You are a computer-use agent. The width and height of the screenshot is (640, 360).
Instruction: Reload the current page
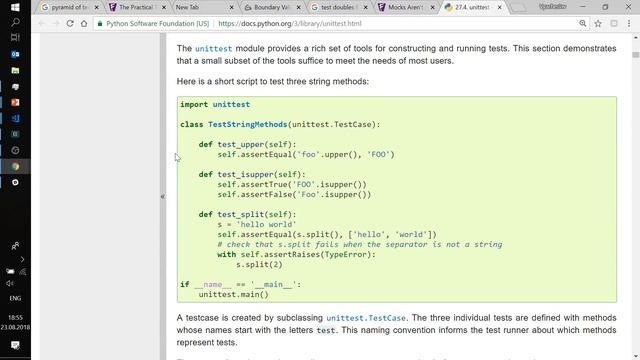click(70, 24)
